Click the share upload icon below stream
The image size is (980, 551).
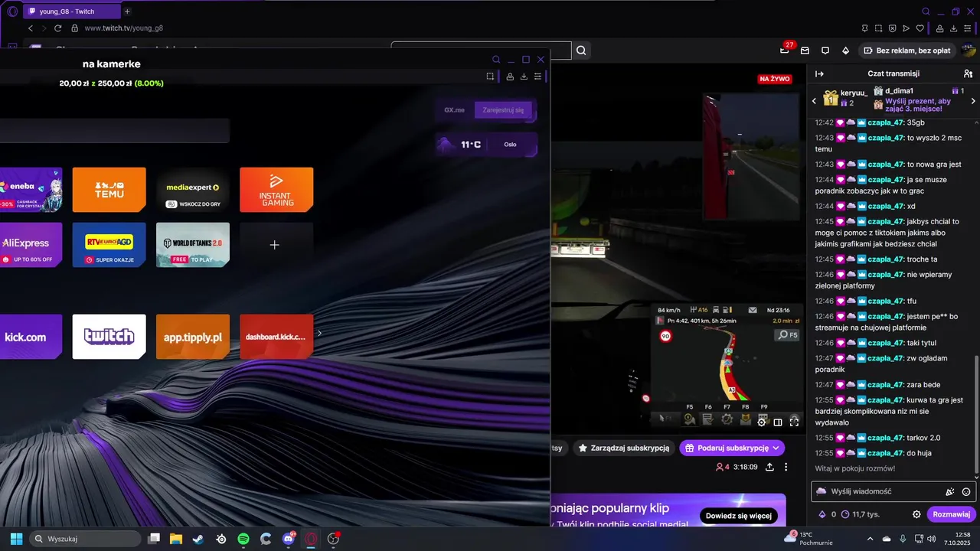769,467
